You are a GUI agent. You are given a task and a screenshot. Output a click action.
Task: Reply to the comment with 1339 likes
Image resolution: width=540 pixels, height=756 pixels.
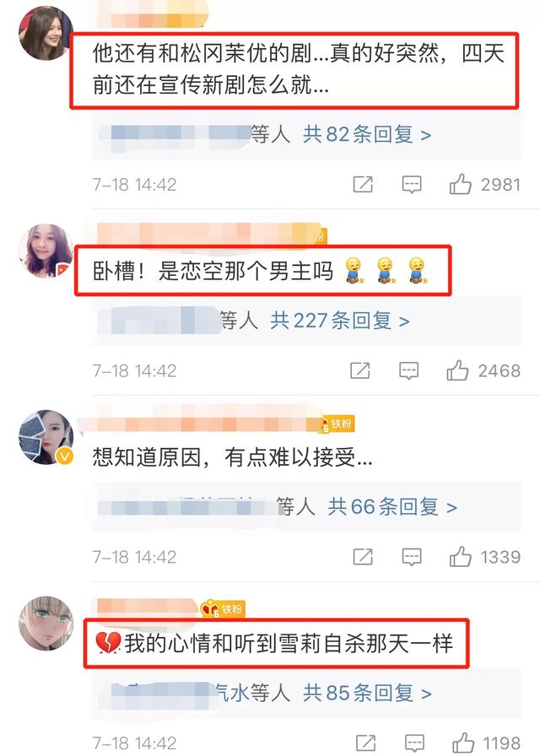412,558
